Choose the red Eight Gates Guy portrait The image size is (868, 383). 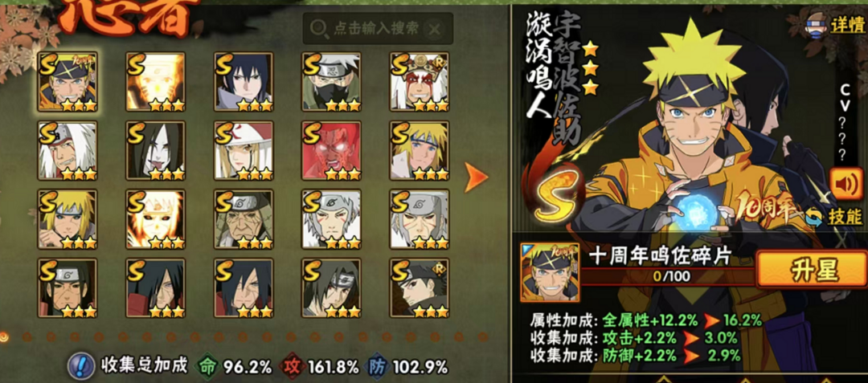point(332,150)
